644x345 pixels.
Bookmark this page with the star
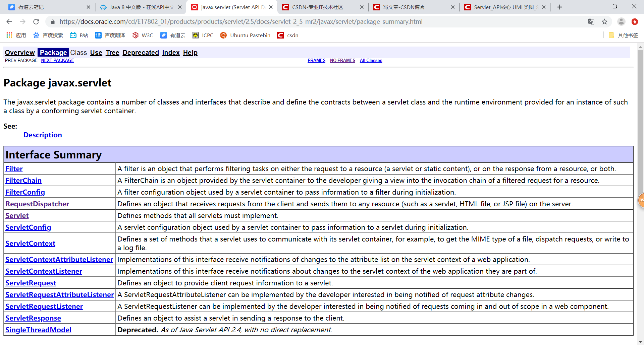click(604, 22)
